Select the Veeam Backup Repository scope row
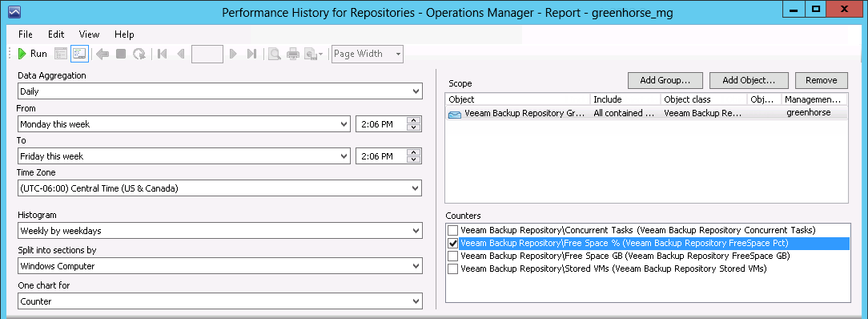 (x=646, y=113)
